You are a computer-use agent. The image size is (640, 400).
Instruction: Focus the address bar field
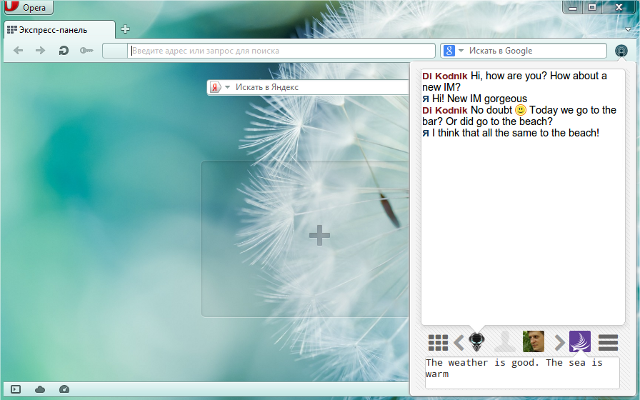pos(280,50)
